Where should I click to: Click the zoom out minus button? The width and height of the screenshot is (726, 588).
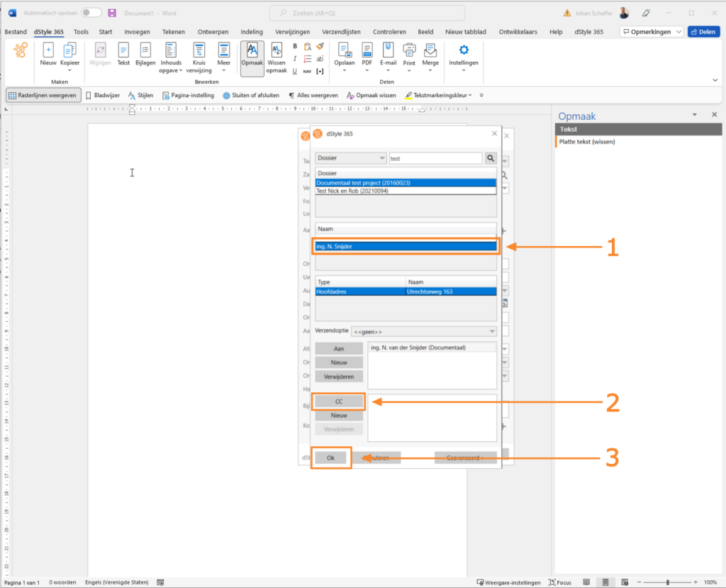639,582
